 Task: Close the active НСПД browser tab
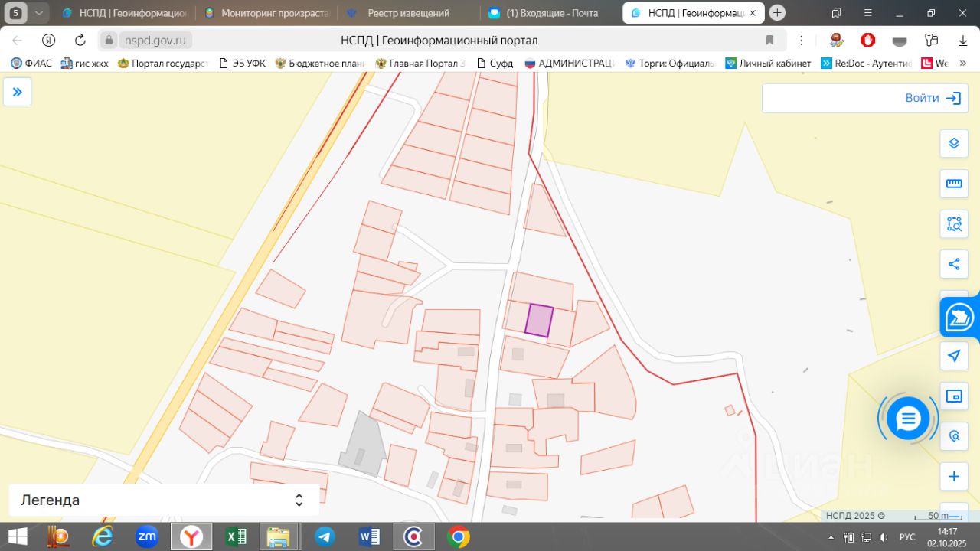click(x=753, y=13)
